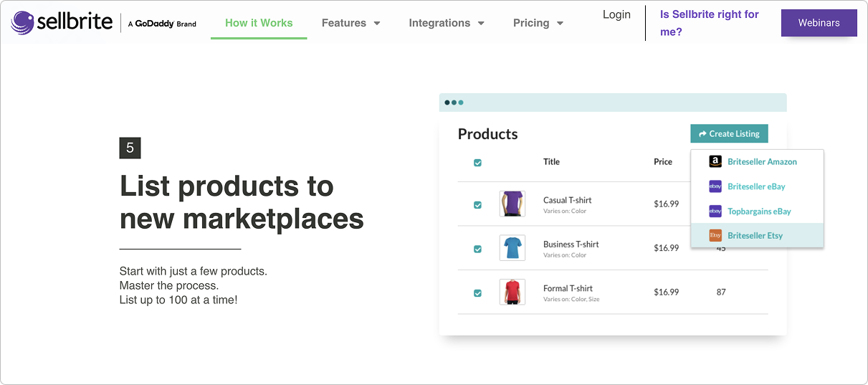This screenshot has height=385, width=868.
Task: Open the red Formal T-shirt thumbnail
Action: tap(512, 293)
